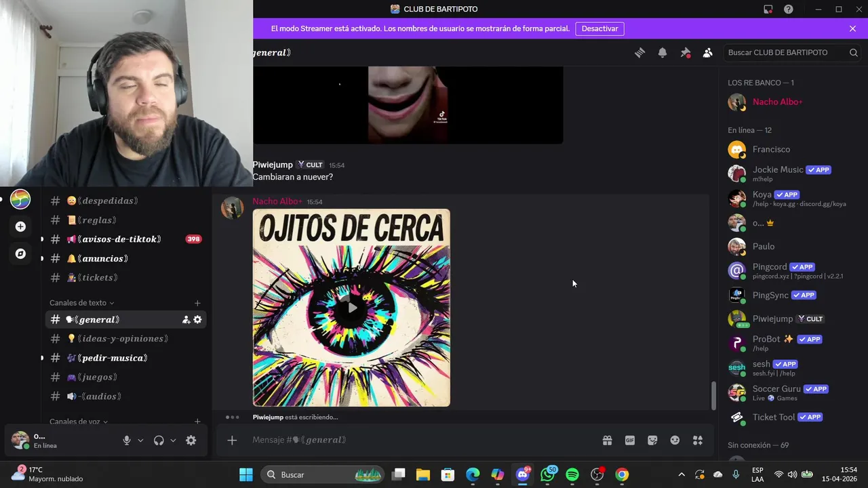Select the general channel
The width and height of the screenshot is (868, 488).
(x=125, y=319)
